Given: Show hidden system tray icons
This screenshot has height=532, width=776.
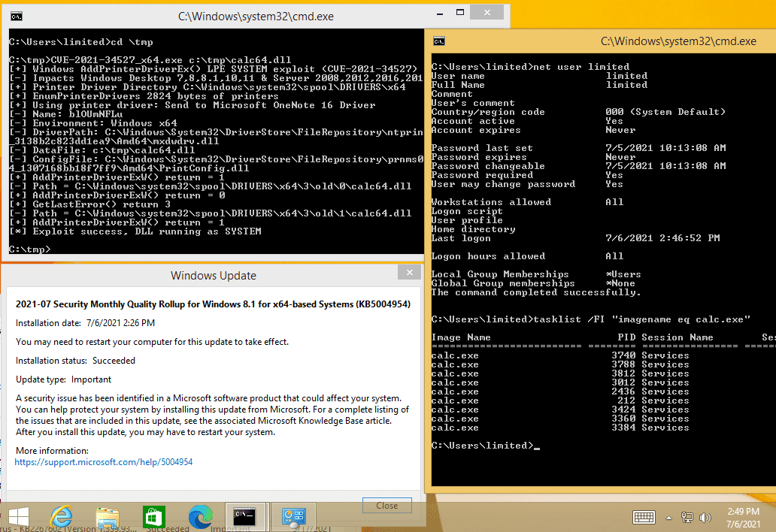Looking at the screenshot, I should tap(668, 518).
